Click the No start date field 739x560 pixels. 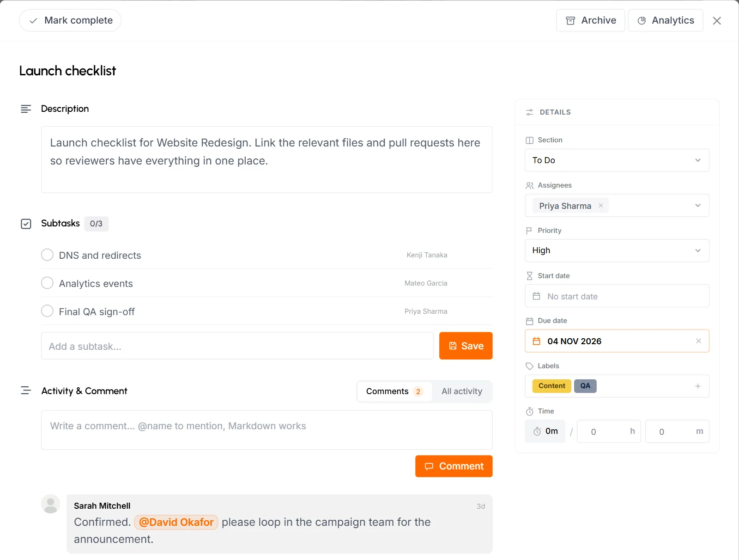pyautogui.click(x=617, y=296)
